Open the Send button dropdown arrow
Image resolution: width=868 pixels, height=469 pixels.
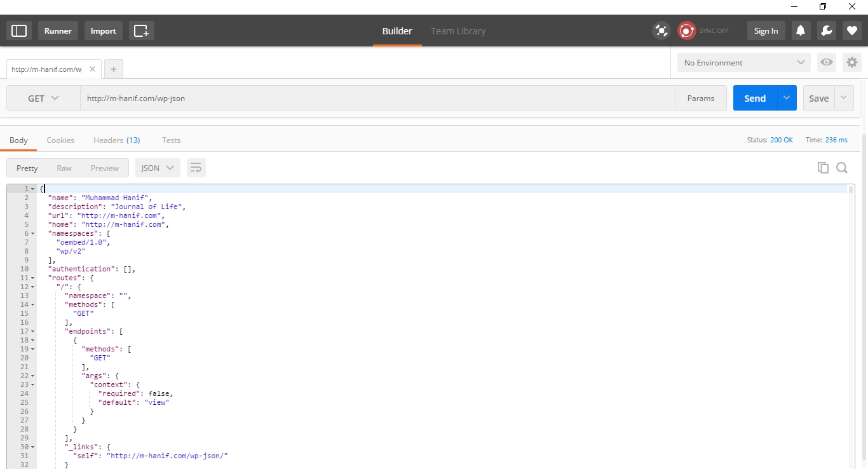(787, 99)
